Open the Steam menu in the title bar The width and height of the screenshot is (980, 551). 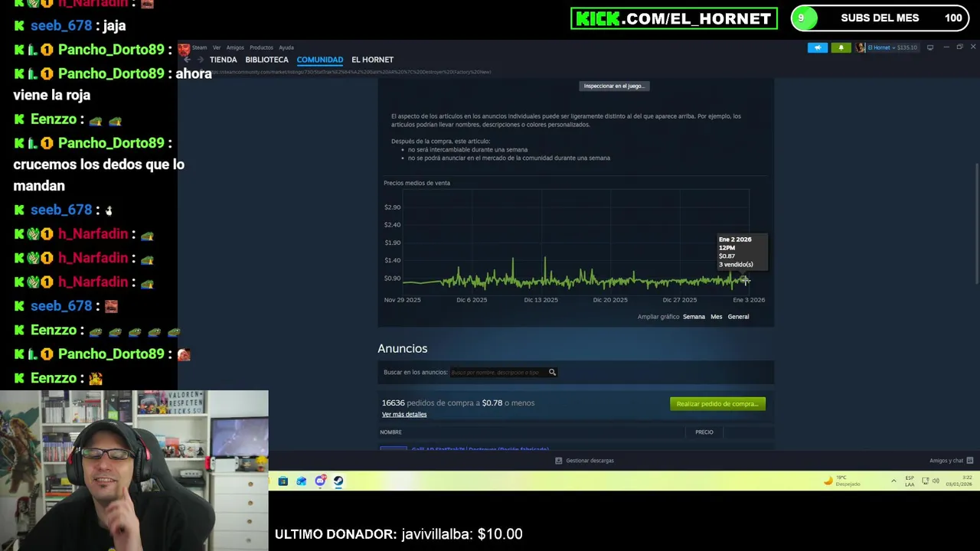199,47
